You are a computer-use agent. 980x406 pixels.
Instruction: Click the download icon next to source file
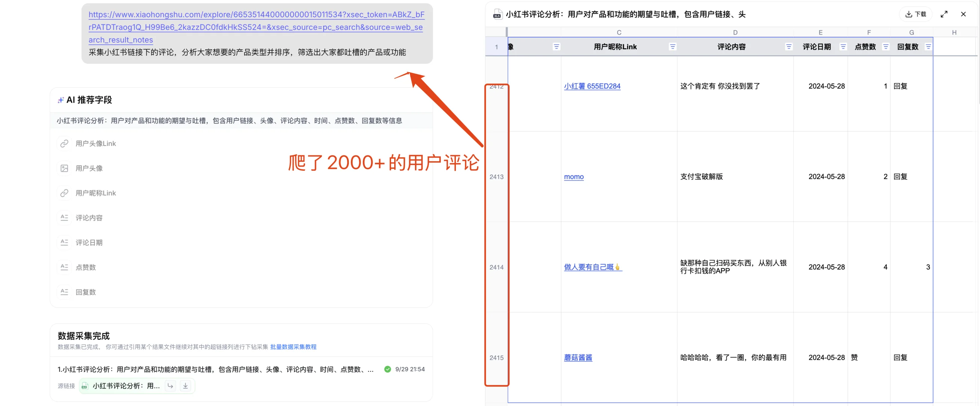coord(185,385)
